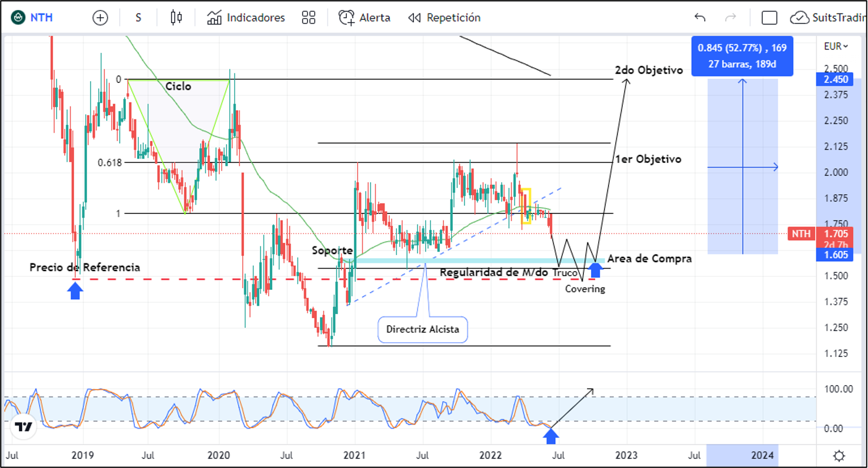Open the indicator templates grid icon
The width and height of the screenshot is (868, 468).
pos(309,18)
